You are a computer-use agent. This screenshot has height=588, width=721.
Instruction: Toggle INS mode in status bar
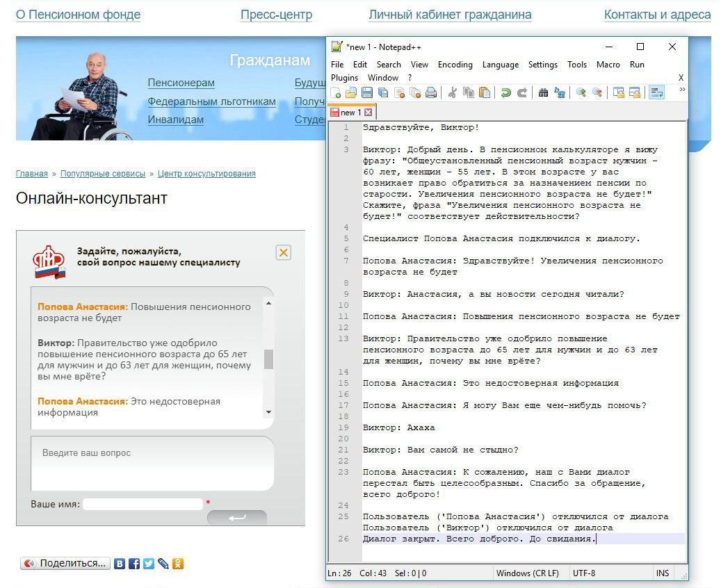663,573
